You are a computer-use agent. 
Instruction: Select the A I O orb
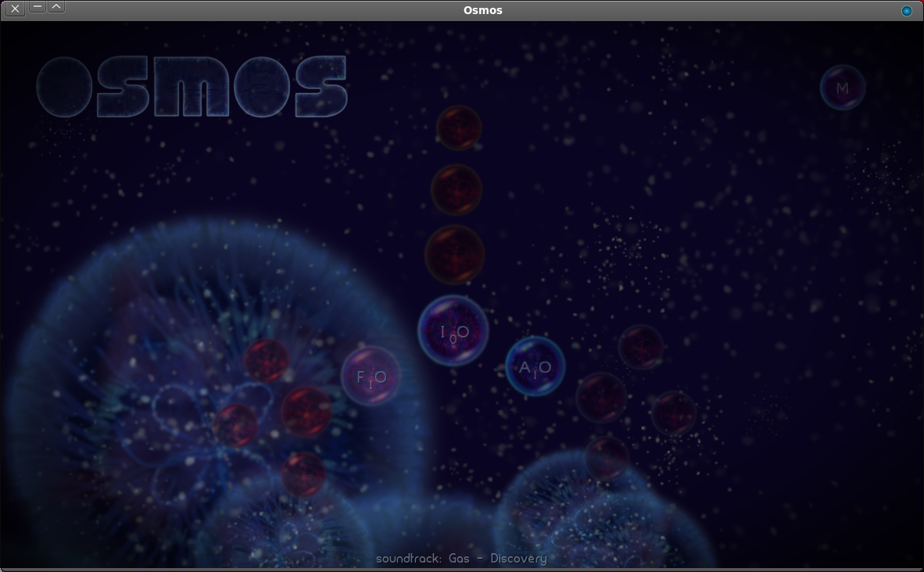click(535, 366)
